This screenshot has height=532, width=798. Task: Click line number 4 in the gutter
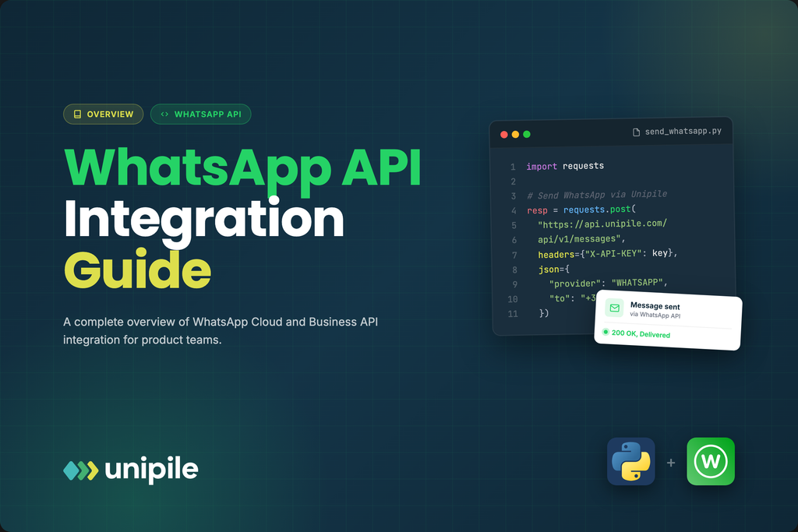[x=514, y=210]
